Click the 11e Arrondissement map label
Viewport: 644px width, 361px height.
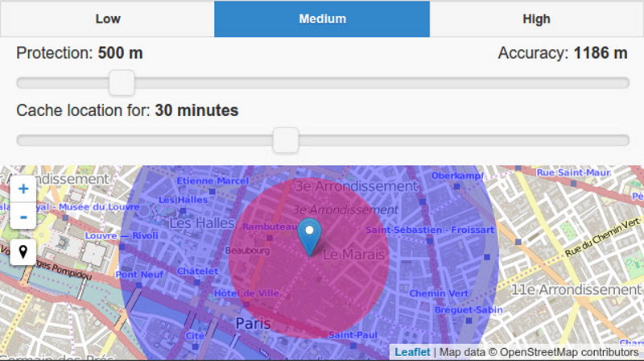(x=576, y=290)
